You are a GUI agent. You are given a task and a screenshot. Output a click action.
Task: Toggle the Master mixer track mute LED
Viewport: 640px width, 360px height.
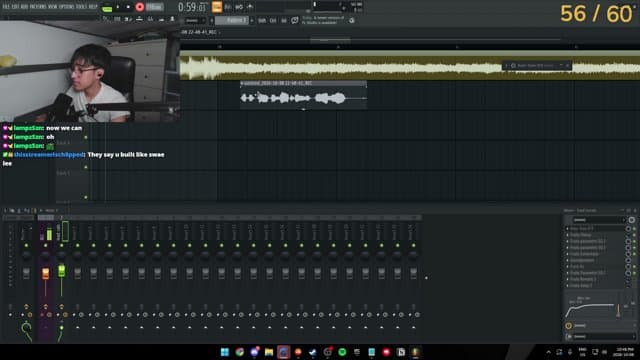tap(26, 245)
